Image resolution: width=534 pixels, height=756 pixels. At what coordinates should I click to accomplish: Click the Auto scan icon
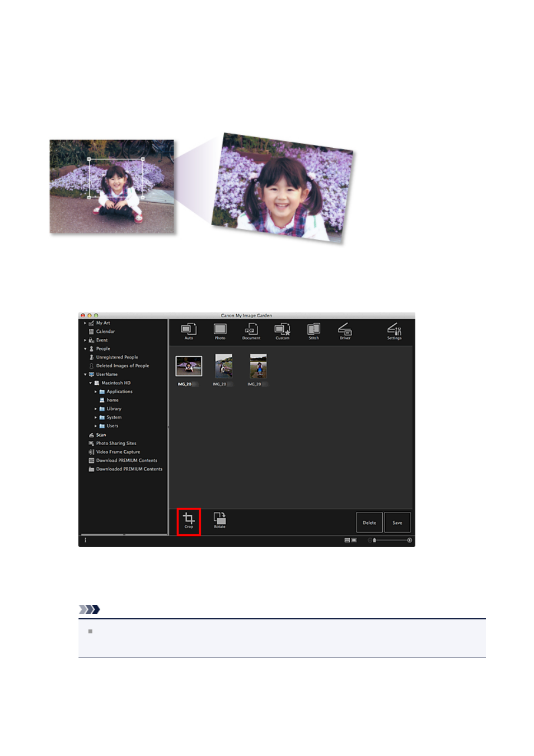click(189, 331)
